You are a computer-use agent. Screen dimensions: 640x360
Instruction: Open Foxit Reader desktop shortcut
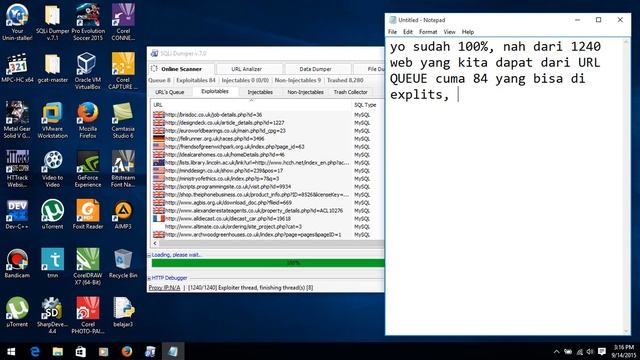pyautogui.click(x=88, y=214)
